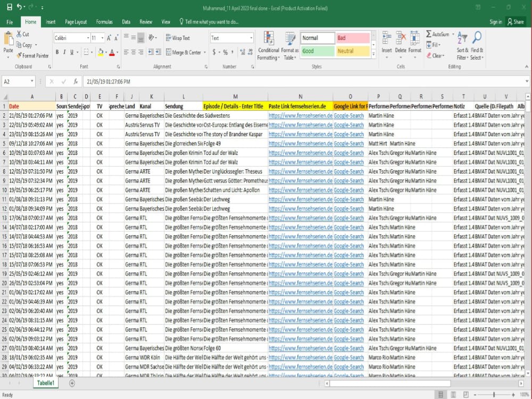Open the Clear dropdown
The image size is (532, 399).
pos(435,55)
